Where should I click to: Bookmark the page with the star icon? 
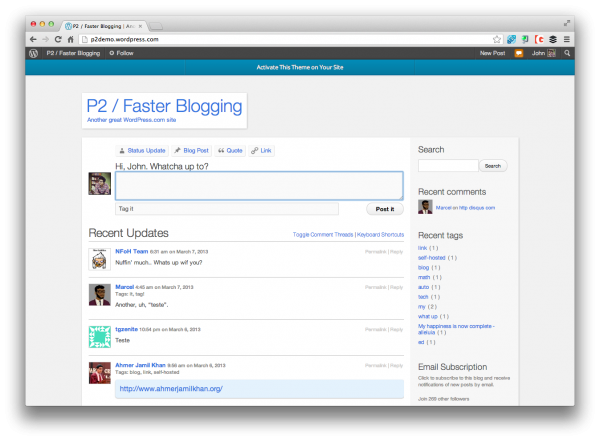coord(497,39)
